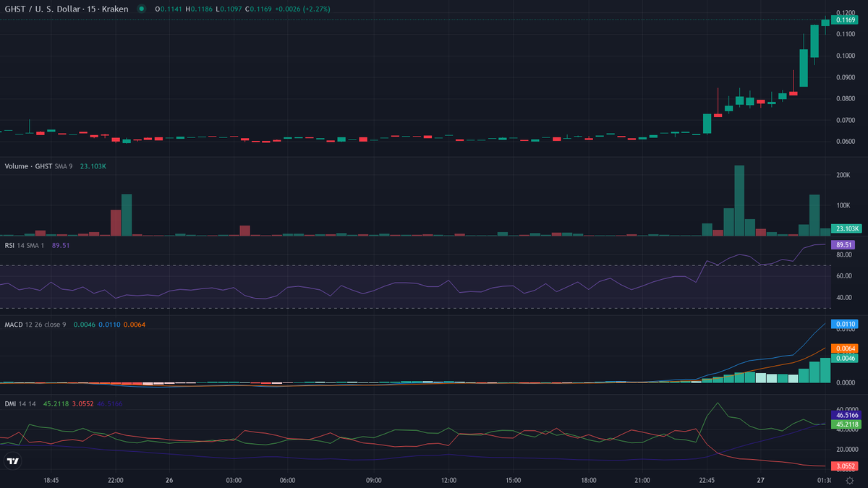Click the 27 date label on time axis
Screen dimensions: 868x488
pyautogui.click(x=761, y=479)
